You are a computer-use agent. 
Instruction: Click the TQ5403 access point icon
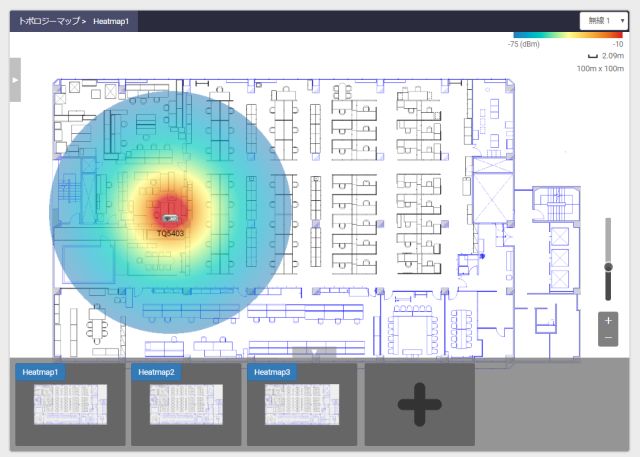click(x=170, y=218)
